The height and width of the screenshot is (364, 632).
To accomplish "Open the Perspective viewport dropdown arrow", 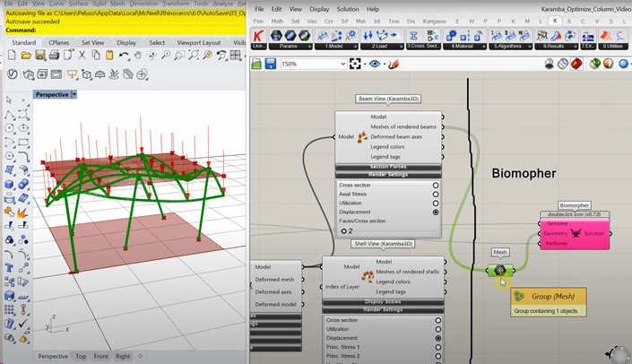I will (74, 94).
